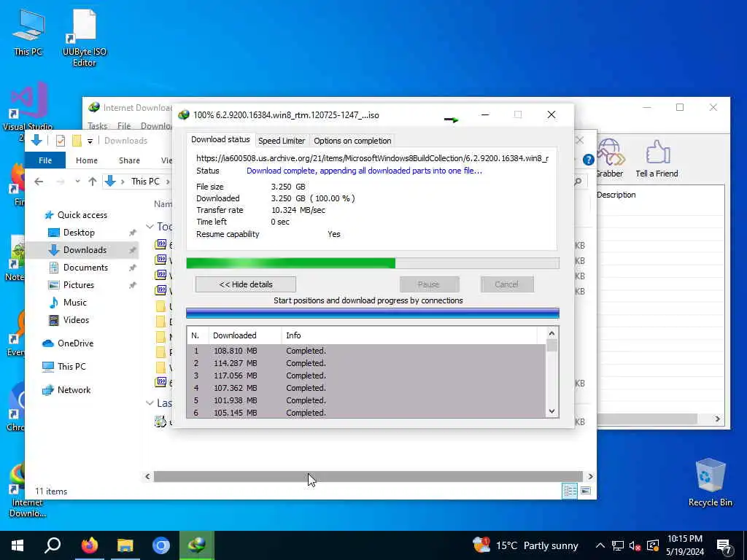This screenshot has width=747, height=560.
Task: Collapse the Today group in Downloads
Action: pos(150,227)
